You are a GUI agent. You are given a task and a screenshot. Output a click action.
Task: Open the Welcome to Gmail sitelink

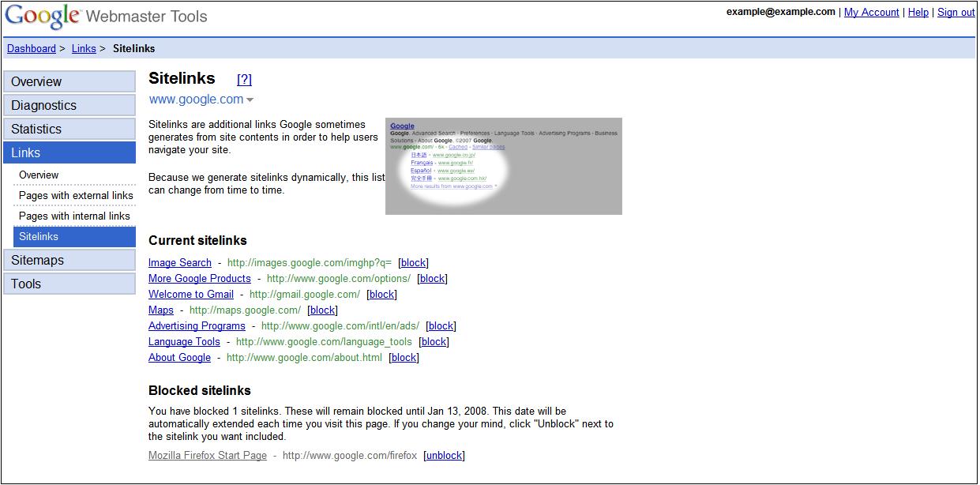pos(191,295)
